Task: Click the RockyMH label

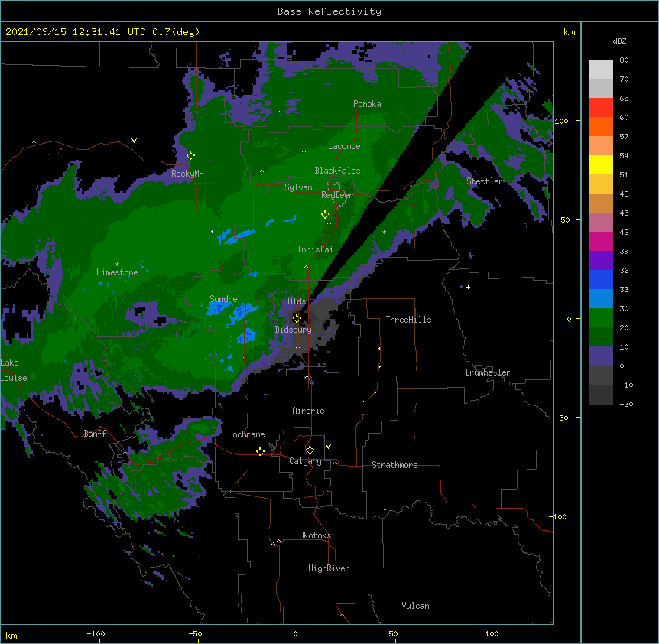Action: pyautogui.click(x=187, y=174)
